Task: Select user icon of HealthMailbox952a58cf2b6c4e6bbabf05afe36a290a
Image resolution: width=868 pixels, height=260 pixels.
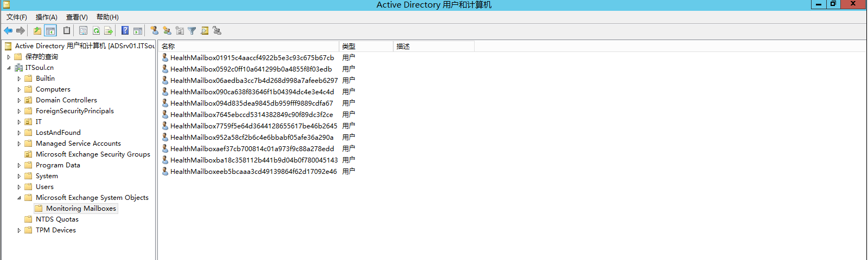Action: pos(165,137)
